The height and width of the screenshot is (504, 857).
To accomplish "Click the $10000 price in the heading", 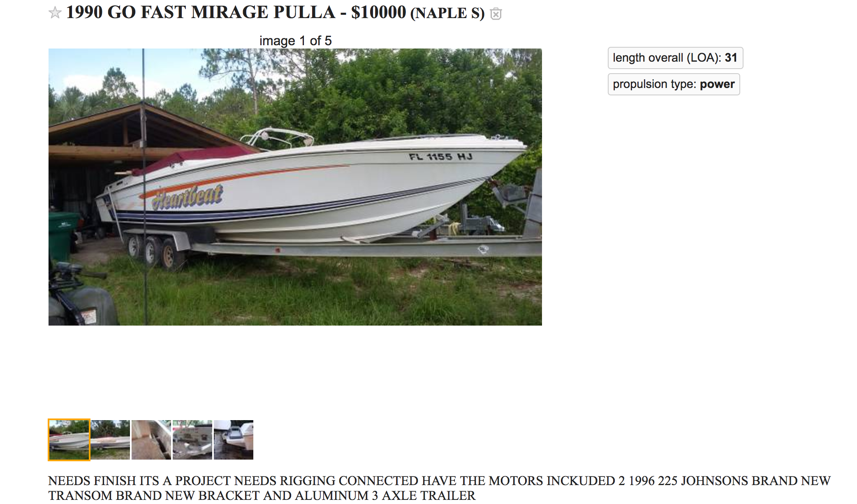I will click(378, 12).
